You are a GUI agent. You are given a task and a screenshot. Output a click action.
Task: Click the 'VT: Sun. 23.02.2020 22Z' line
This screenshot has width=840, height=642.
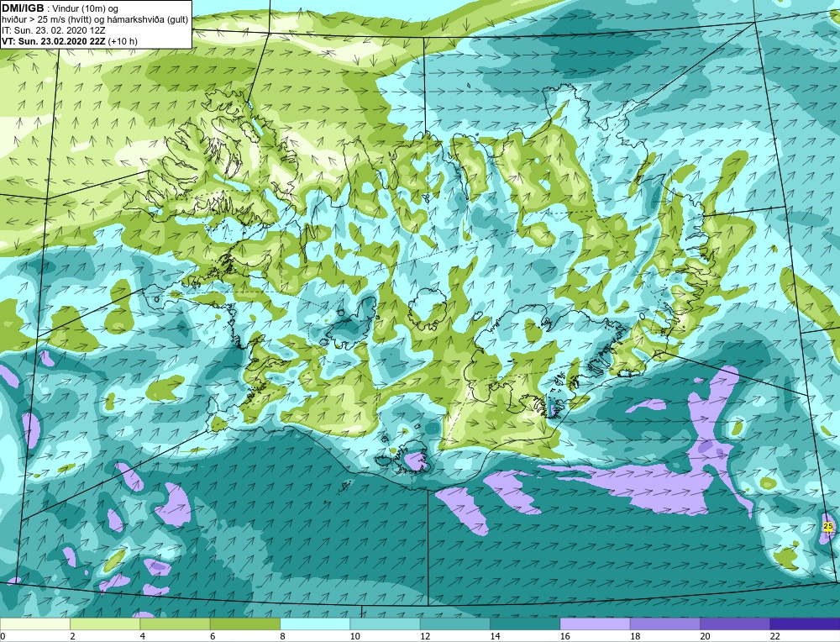[54, 41]
